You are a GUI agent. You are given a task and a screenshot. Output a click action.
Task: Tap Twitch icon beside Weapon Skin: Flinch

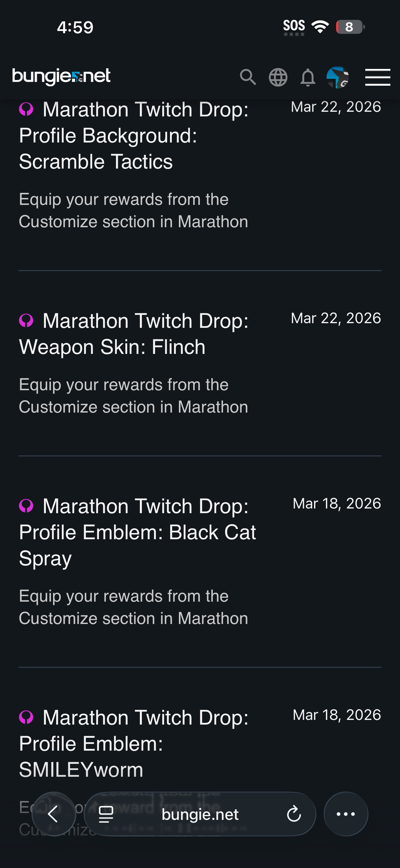26,320
